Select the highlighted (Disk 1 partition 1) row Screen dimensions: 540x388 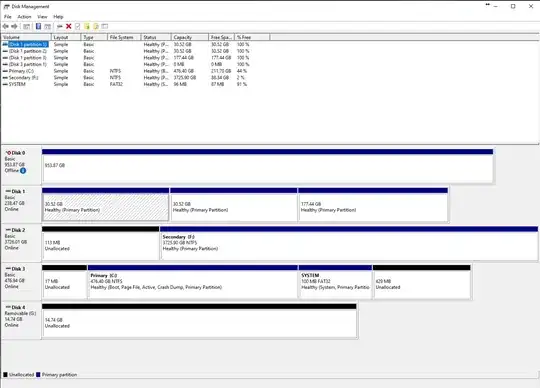click(x=28, y=44)
